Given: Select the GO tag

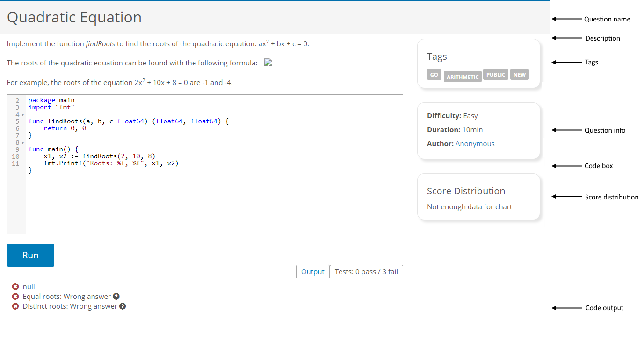Looking at the screenshot, I should (434, 75).
